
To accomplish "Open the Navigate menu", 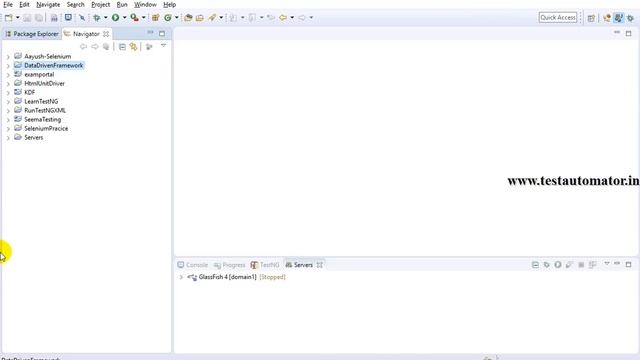I will [48, 4].
